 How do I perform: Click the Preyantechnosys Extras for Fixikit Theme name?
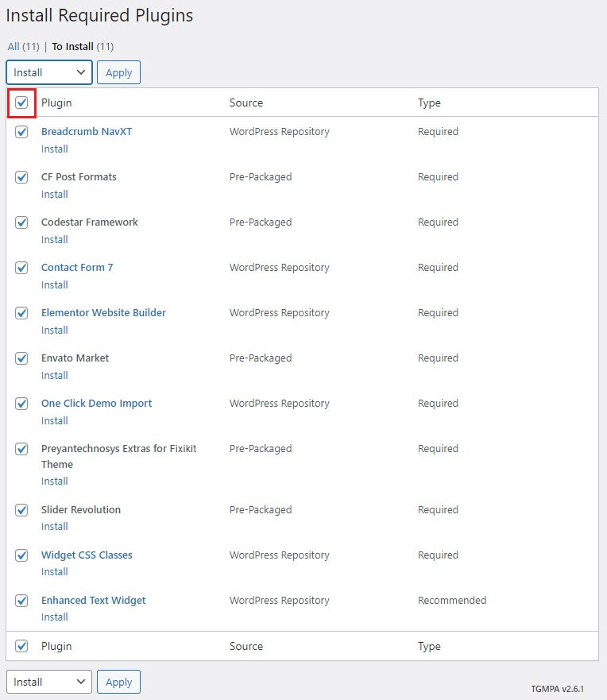118,456
